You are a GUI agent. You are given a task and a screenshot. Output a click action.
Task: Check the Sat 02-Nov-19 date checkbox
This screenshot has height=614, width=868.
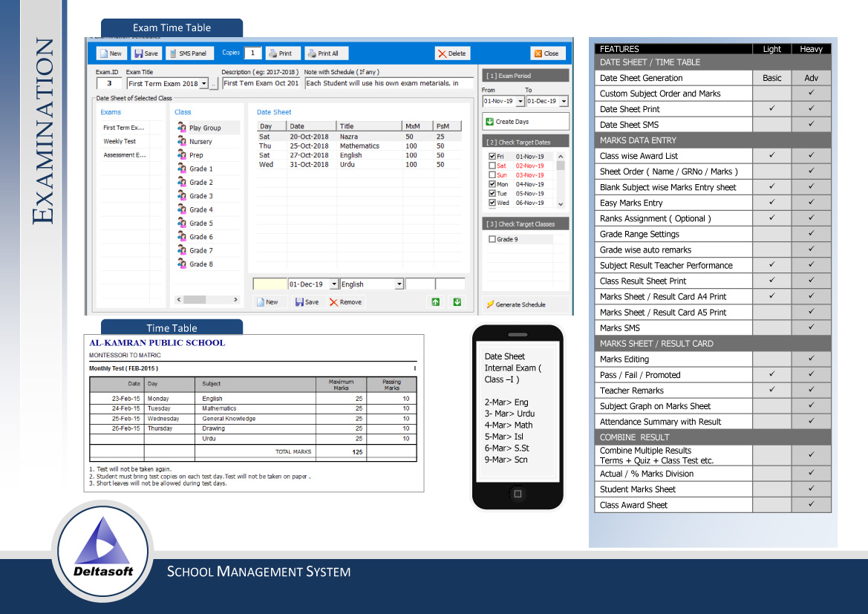coord(492,165)
